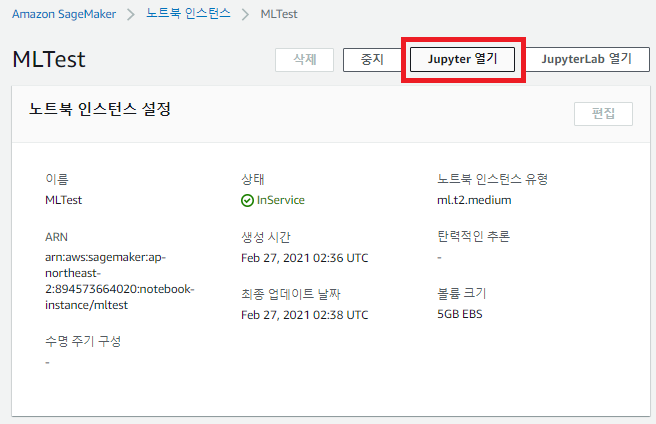Click the ARN label
This screenshot has width=656, height=424.
tap(56, 237)
